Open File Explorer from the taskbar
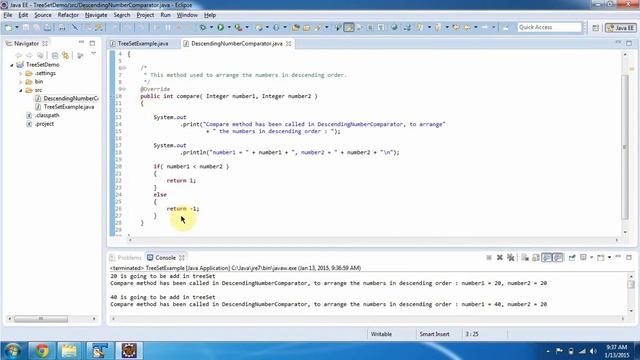Screen dimensions: 640x360 point(69,351)
